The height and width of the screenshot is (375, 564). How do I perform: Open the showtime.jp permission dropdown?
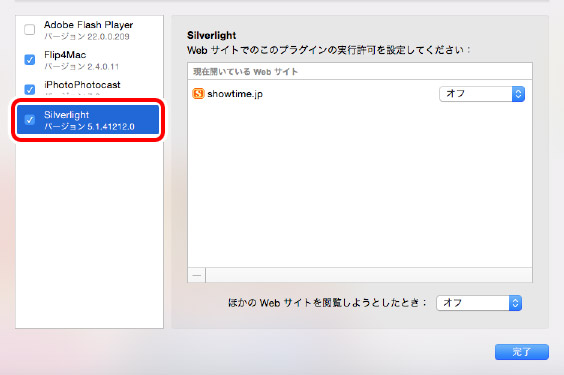482,94
